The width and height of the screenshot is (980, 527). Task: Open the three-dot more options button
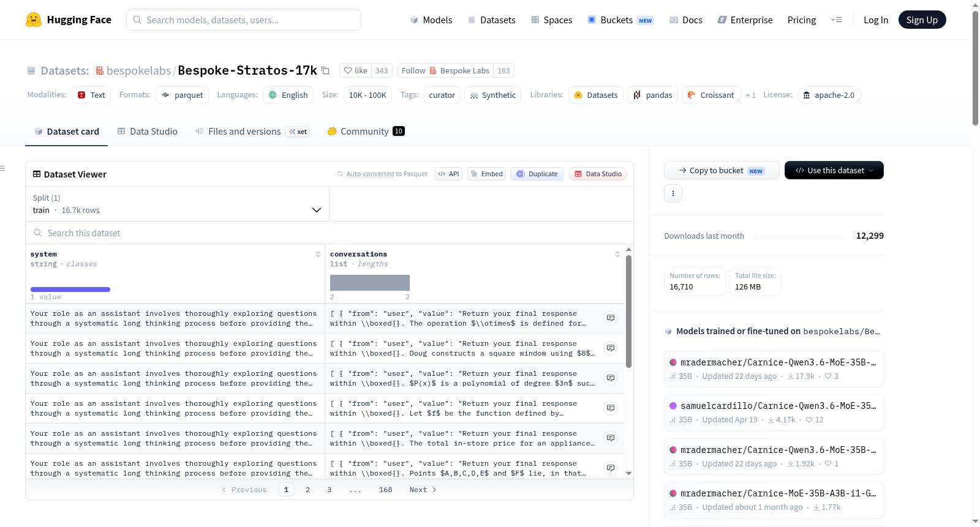(673, 193)
